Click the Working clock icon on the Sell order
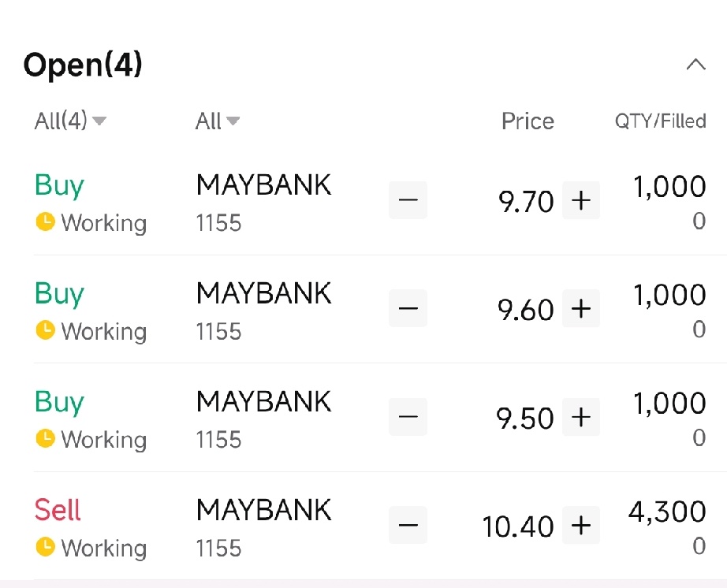This screenshot has height=588, width=727. click(45, 548)
